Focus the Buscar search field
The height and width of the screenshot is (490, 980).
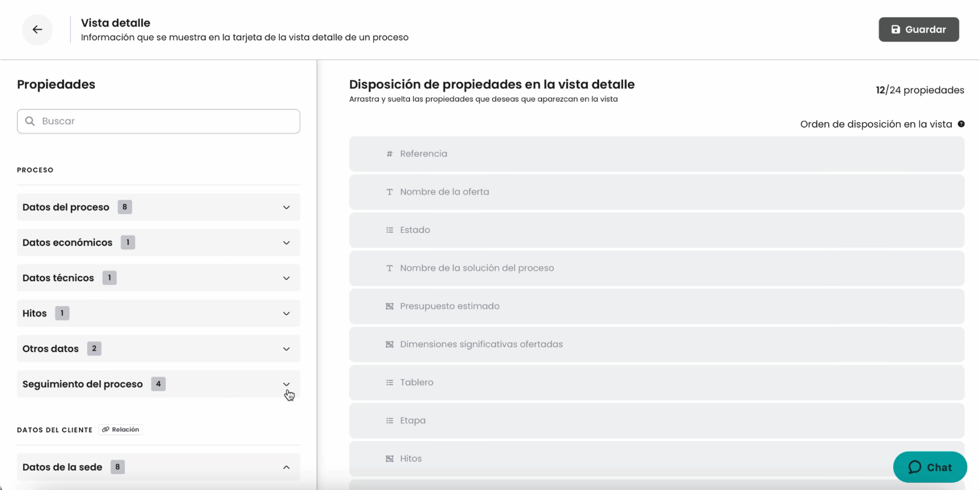pyautogui.click(x=158, y=121)
